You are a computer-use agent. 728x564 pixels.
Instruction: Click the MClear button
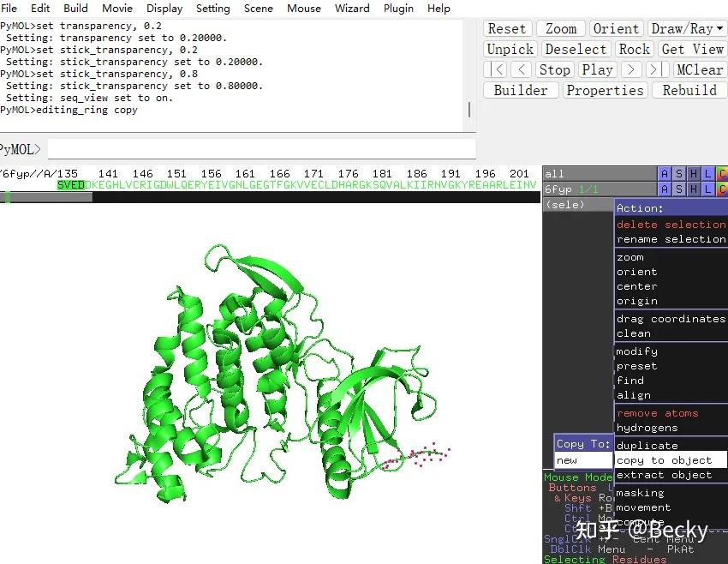[699, 69]
